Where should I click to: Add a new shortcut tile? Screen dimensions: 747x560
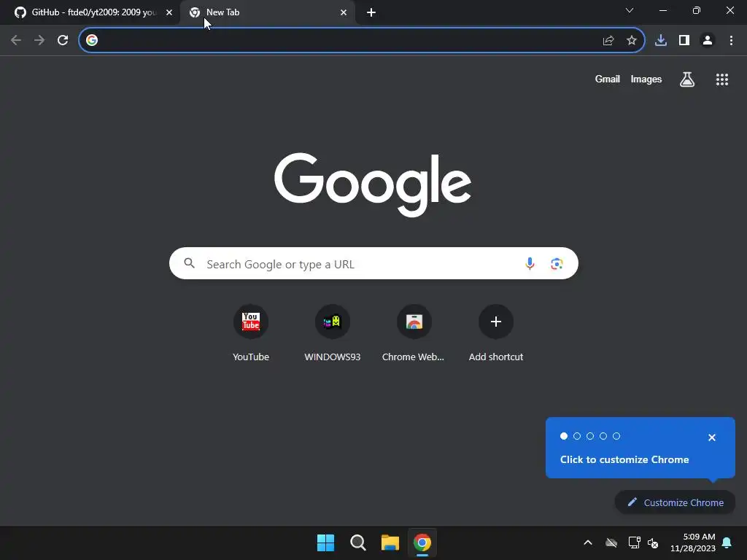click(496, 334)
